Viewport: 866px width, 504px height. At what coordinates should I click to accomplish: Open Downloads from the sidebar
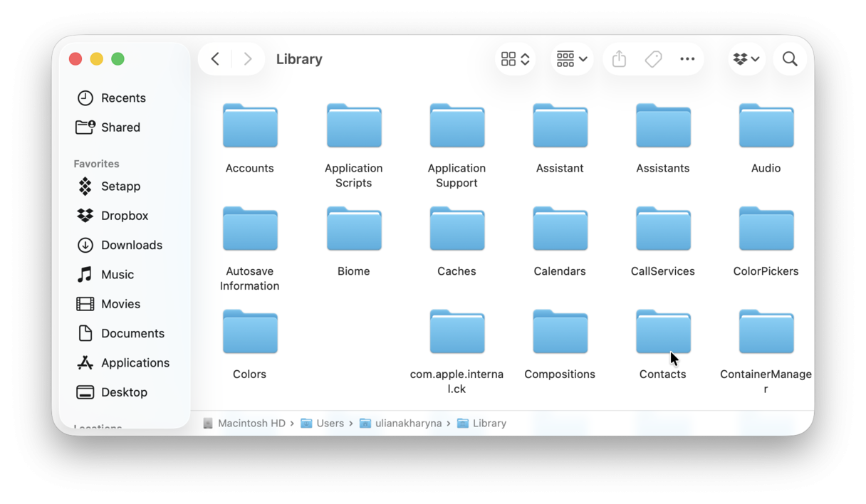point(132,245)
